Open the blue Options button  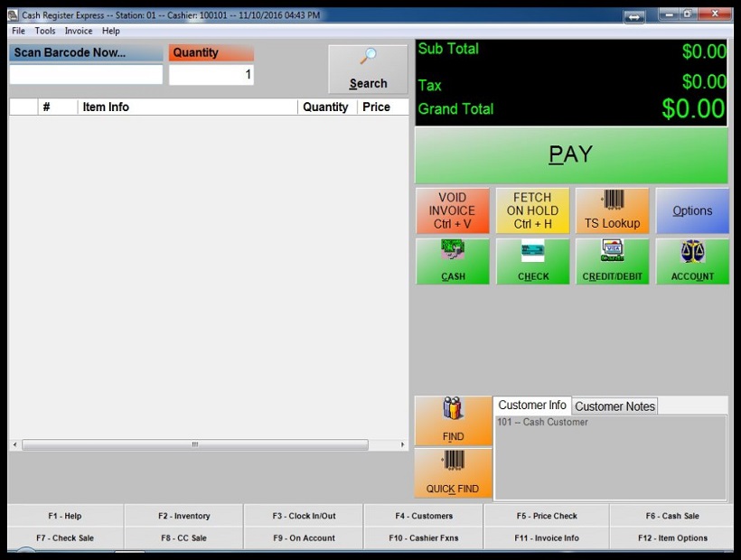(692, 210)
